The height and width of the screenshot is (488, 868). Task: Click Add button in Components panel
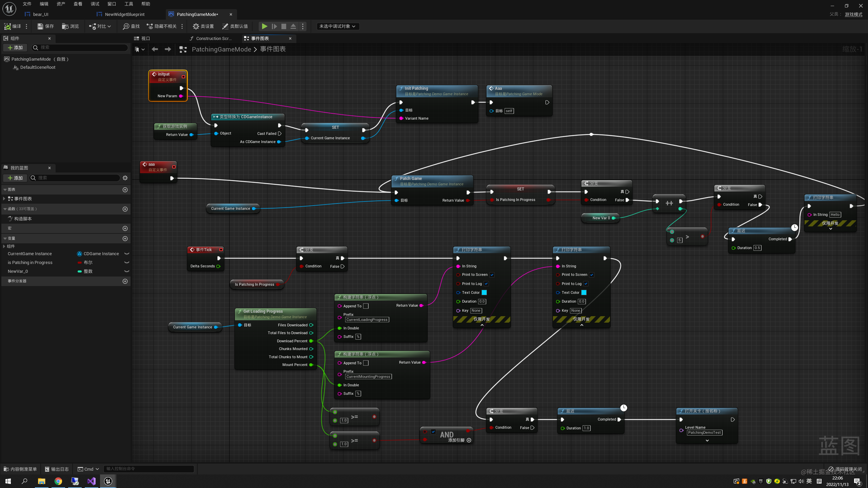(x=15, y=48)
